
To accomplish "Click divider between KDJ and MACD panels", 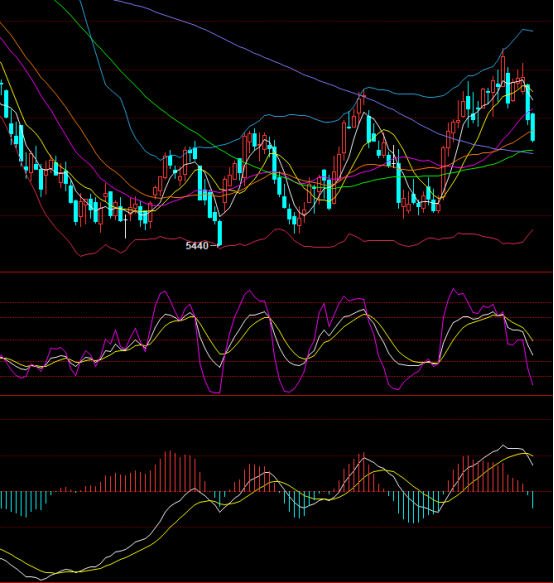I will (x=277, y=396).
